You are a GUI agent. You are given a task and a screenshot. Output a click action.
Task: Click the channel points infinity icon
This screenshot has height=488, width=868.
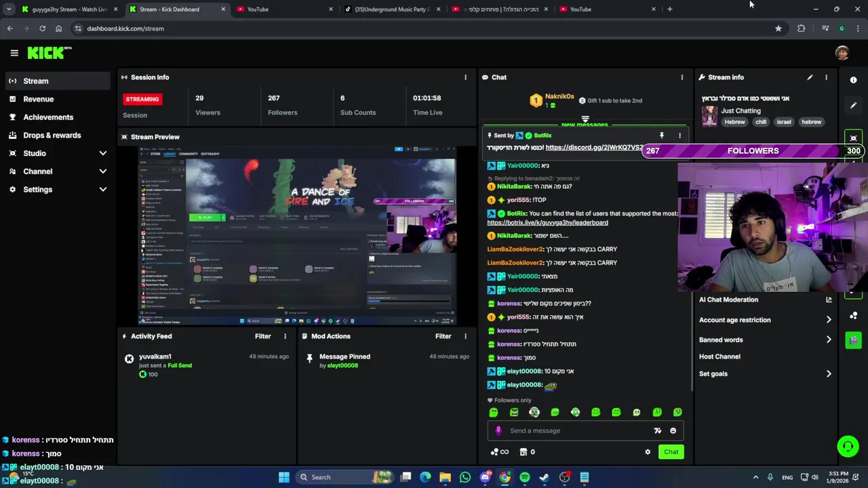499,452
